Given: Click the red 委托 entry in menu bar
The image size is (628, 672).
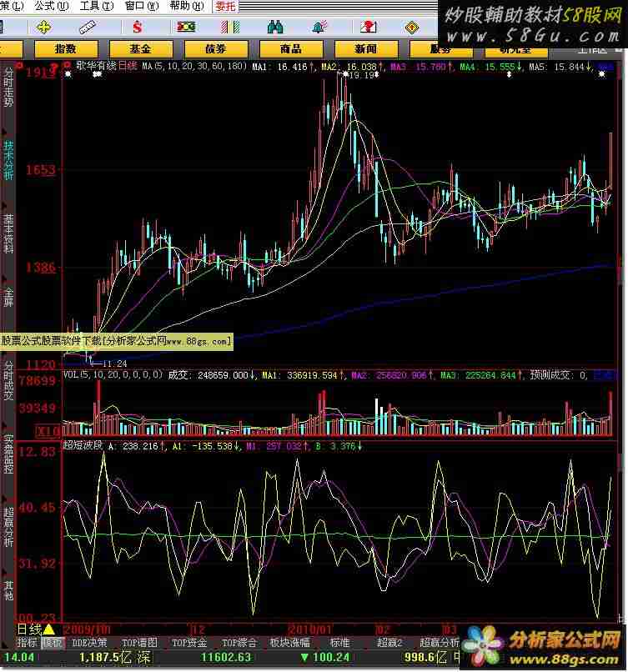Looking at the screenshot, I should click(225, 6).
